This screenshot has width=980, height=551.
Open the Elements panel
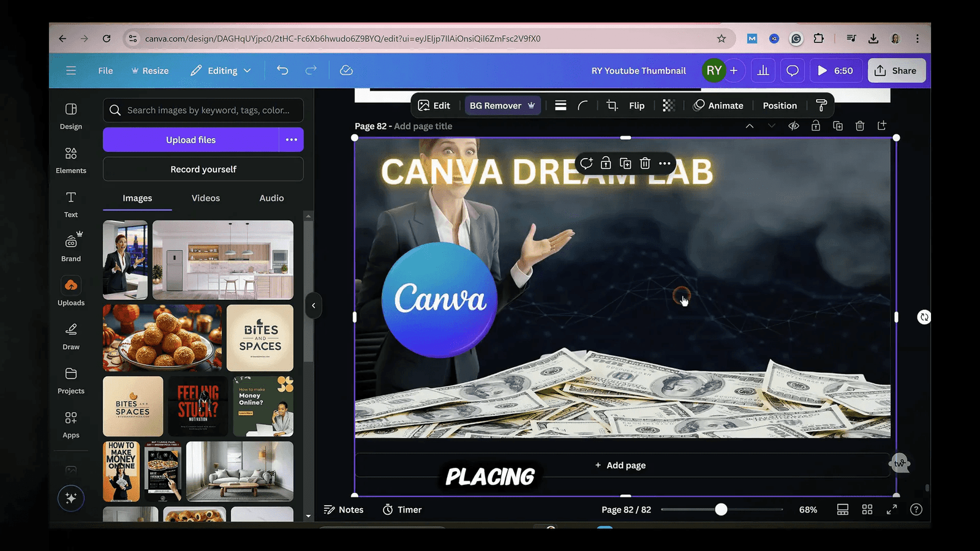coord(71,160)
